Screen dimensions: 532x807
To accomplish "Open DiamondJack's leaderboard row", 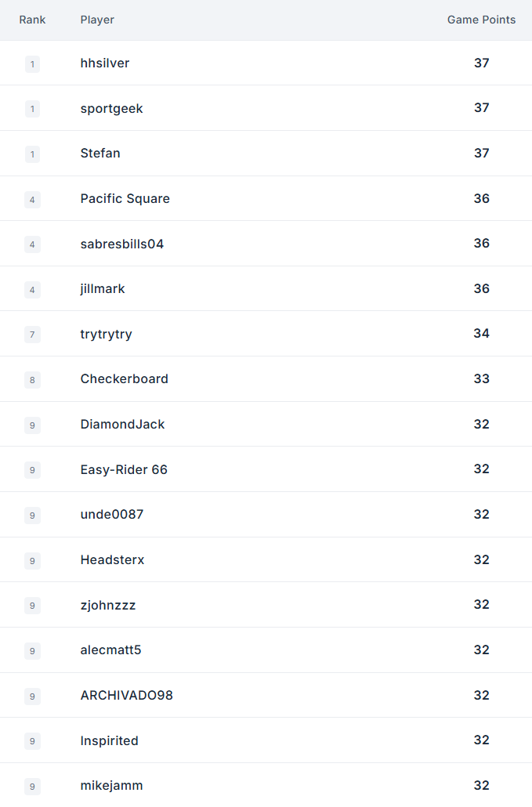I will (x=266, y=424).
